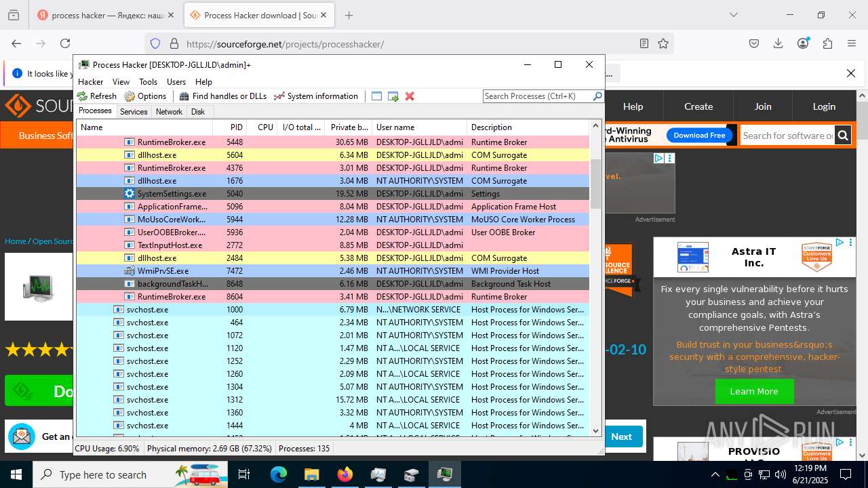Dismiss the Firefox notification bar X
Image resolution: width=868 pixels, height=488 pixels.
[851, 73]
